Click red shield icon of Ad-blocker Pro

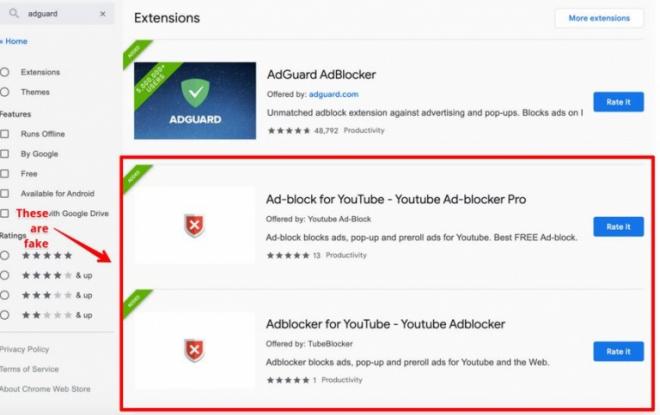[x=194, y=226]
